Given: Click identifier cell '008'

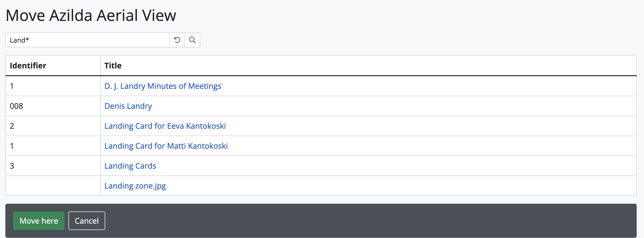Looking at the screenshot, I should pos(16,106).
